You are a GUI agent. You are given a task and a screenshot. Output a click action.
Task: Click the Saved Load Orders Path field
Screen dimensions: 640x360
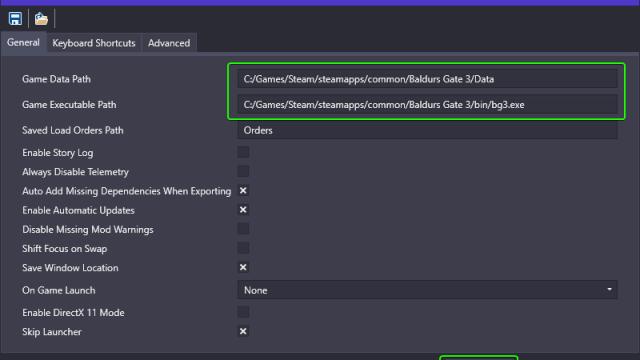(427, 130)
